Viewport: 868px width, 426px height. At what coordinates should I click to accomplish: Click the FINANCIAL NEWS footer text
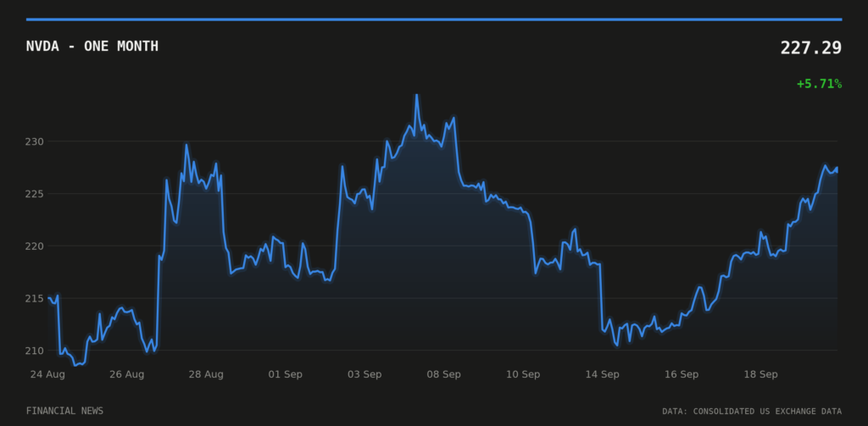[64, 411]
